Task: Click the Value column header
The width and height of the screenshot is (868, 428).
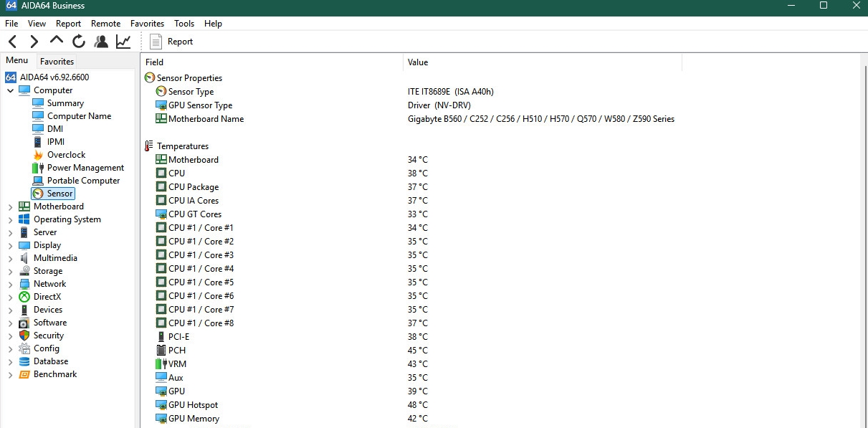Action: [x=543, y=62]
